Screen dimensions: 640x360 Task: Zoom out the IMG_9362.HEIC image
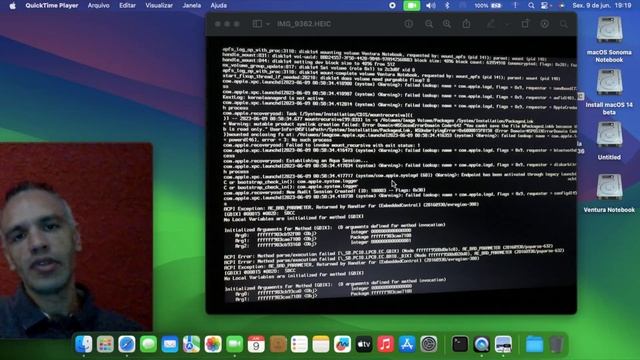(429, 24)
